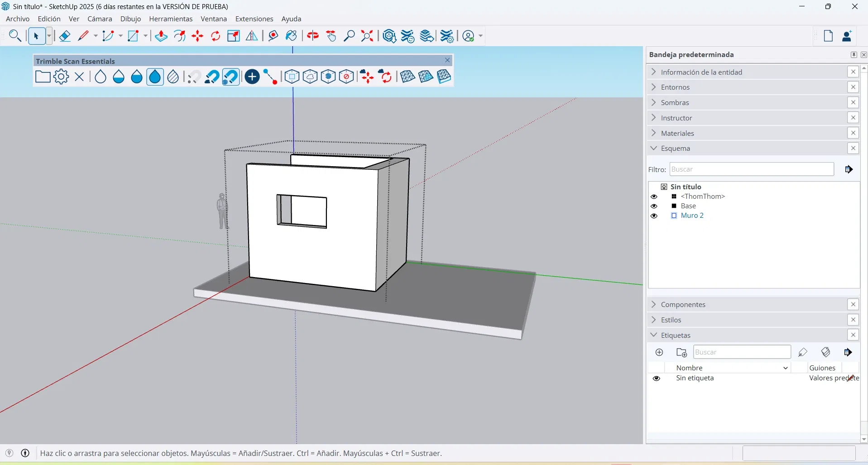Hide the Base group in the outliner
Image resolution: width=868 pixels, height=465 pixels.
point(654,206)
